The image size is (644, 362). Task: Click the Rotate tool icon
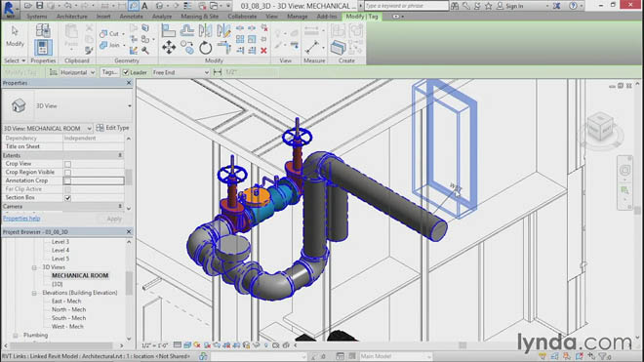pyautogui.click(x=205, y=48)
